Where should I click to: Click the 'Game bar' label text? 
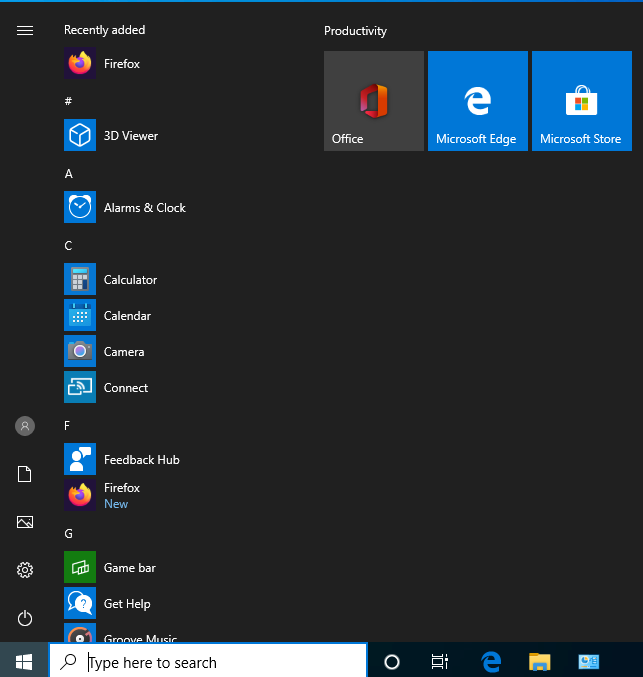pos(130,568)
